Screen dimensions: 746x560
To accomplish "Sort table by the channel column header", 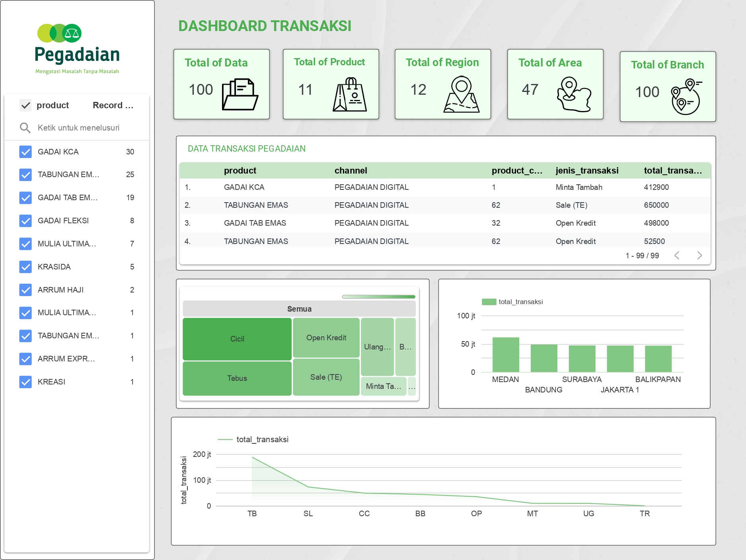I will click(x=351, y=171).
